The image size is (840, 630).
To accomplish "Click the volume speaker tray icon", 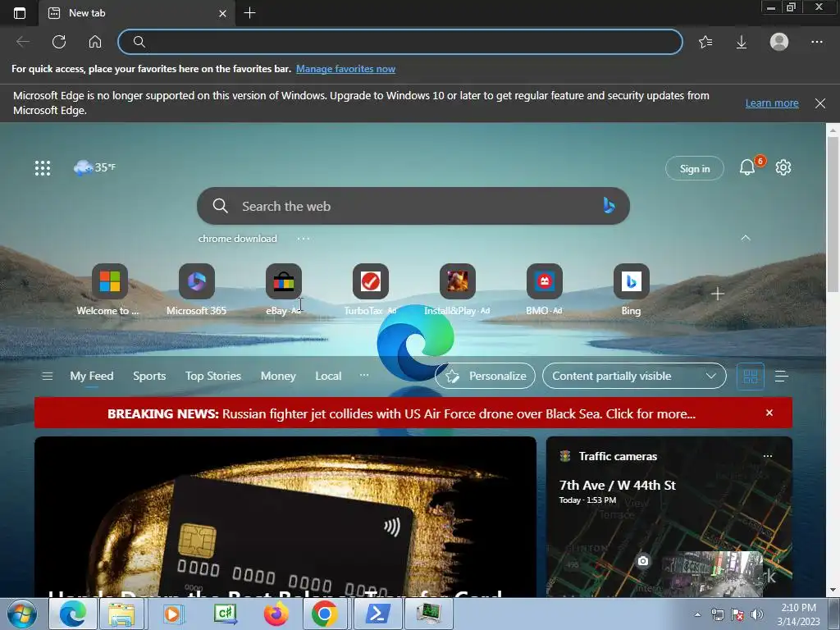I will (757, 614).
